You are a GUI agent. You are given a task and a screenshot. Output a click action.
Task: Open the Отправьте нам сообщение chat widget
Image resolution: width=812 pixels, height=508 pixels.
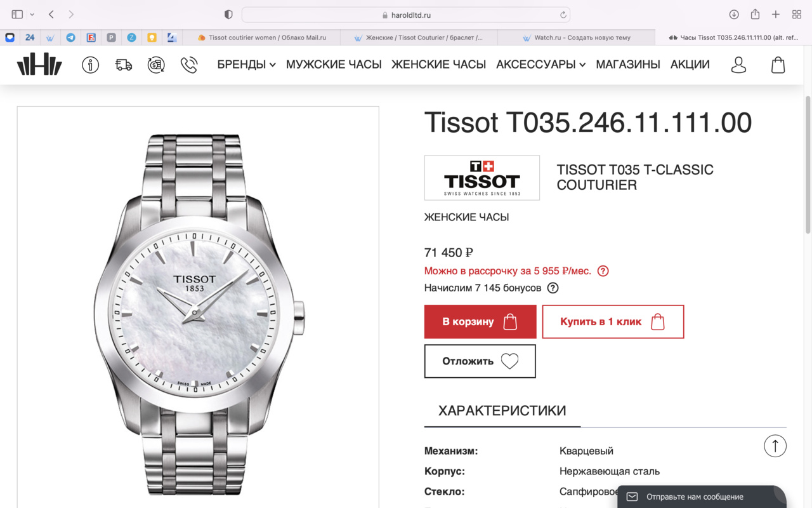pyautogui.click(x=702, y=497)
